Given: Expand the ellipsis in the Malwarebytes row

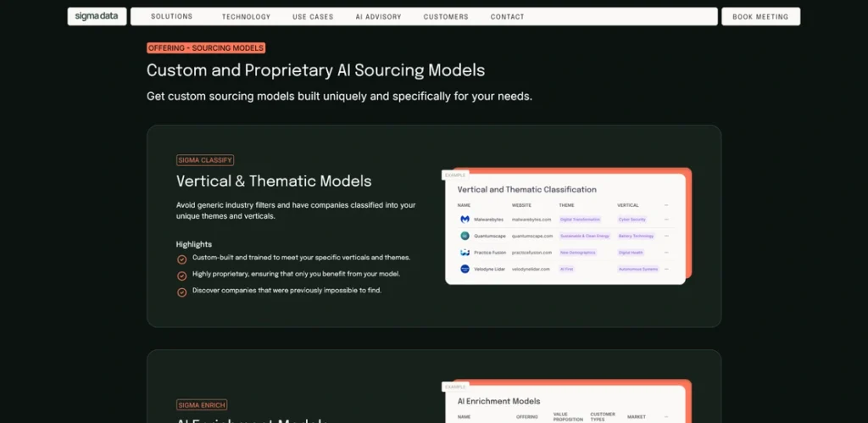Looking at the screenshot, I should [x=666, y=220].
